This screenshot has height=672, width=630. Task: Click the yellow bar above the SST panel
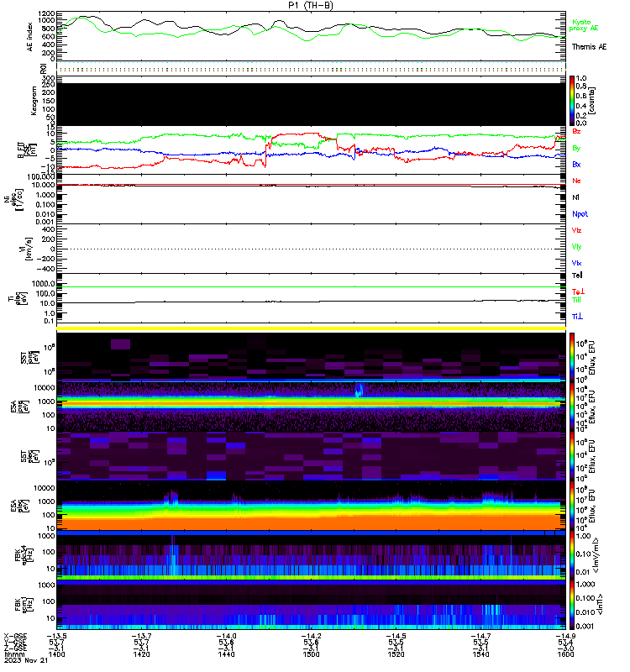click(311, 328)
